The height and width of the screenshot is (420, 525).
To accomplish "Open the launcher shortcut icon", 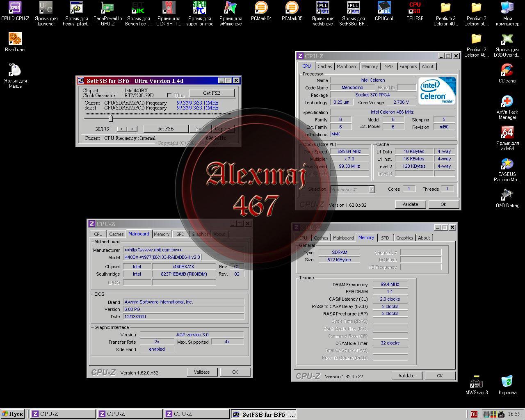I will 46,7.
